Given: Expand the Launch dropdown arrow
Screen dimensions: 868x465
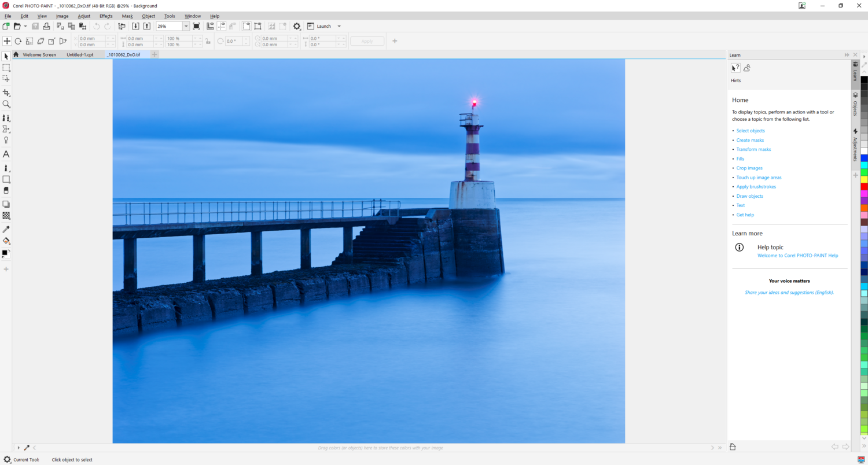Looking at the screenshot, I should click(x=339, y=26).
